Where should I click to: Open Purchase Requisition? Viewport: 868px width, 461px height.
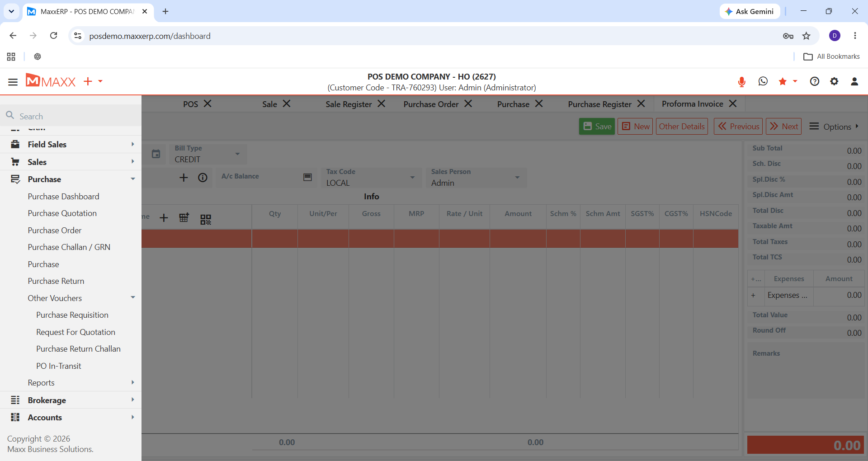pyautogui.click(x=72, y=315)
